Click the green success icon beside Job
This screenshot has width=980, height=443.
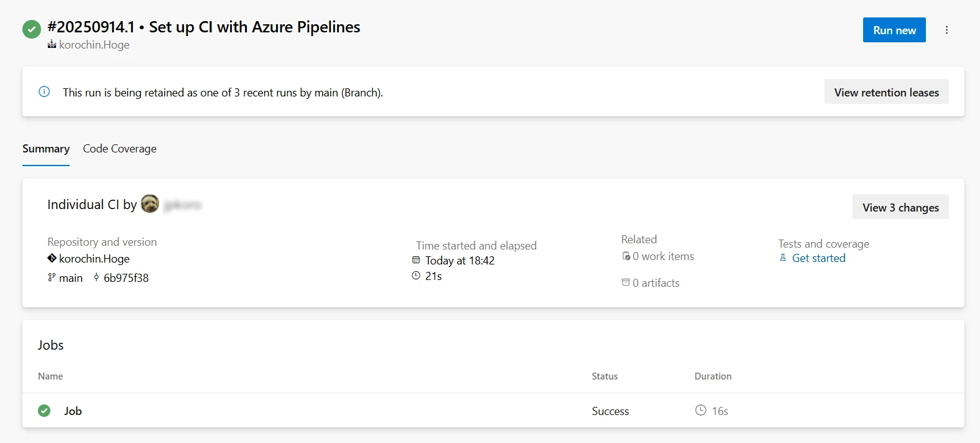(x=44, y=411)
